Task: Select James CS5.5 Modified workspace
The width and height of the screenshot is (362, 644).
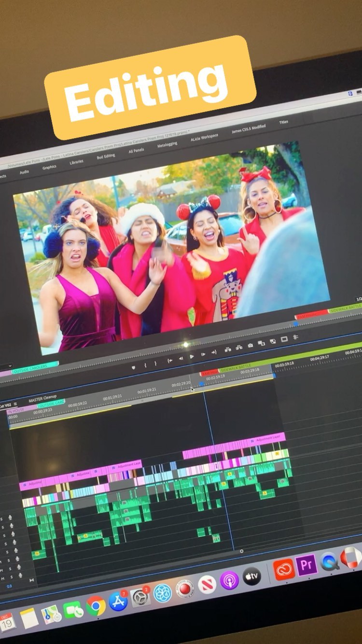Action: click(x=249, y=129)
